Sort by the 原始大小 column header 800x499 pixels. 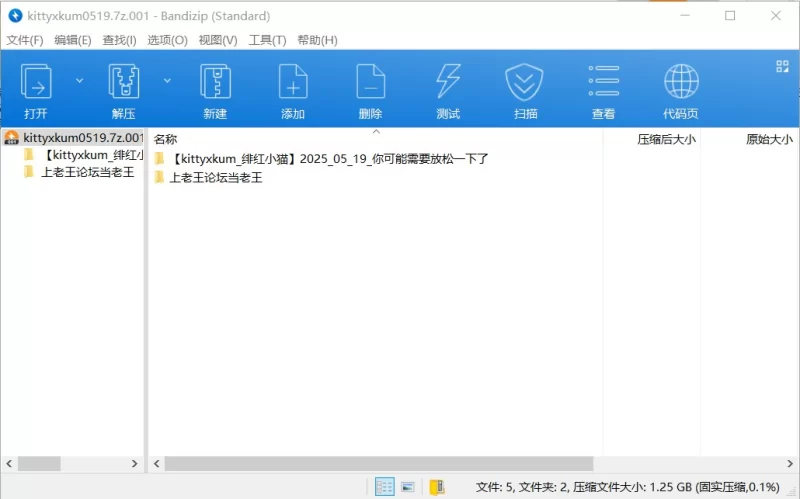point(769,139)
